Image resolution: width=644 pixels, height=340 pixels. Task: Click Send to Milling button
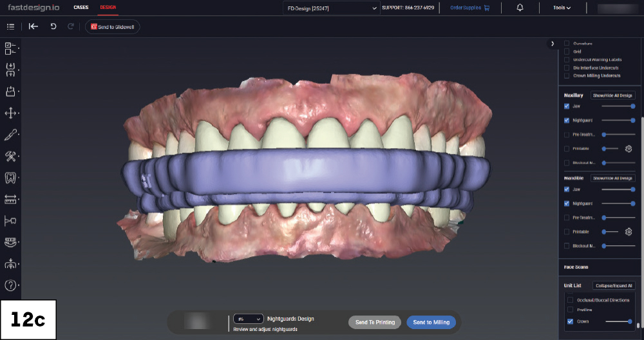pyautogui.click(x=431, y=323)
